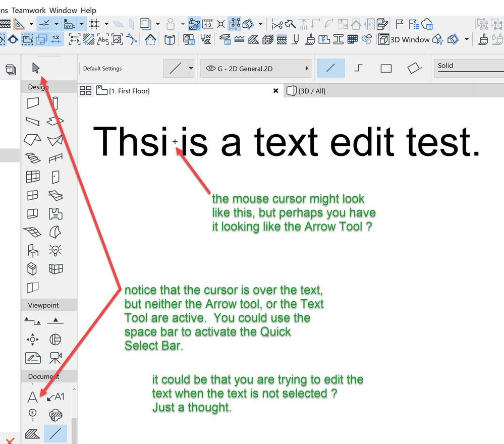The image size is (504, 444).
Task: Select the Door tool
Action: 55,177
